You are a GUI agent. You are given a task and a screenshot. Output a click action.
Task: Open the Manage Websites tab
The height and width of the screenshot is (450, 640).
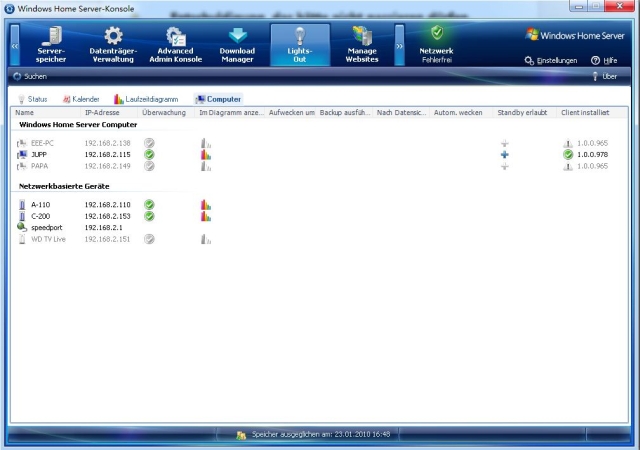coord(362,45)
